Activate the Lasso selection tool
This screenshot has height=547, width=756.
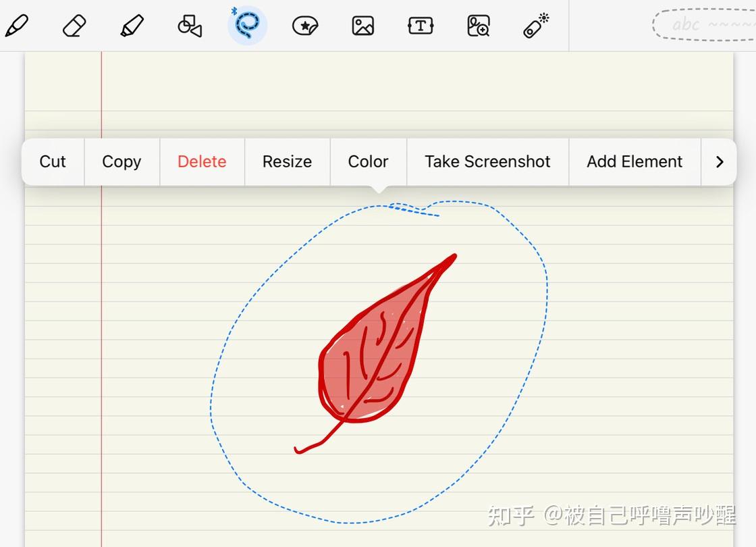tap(247, 25)
